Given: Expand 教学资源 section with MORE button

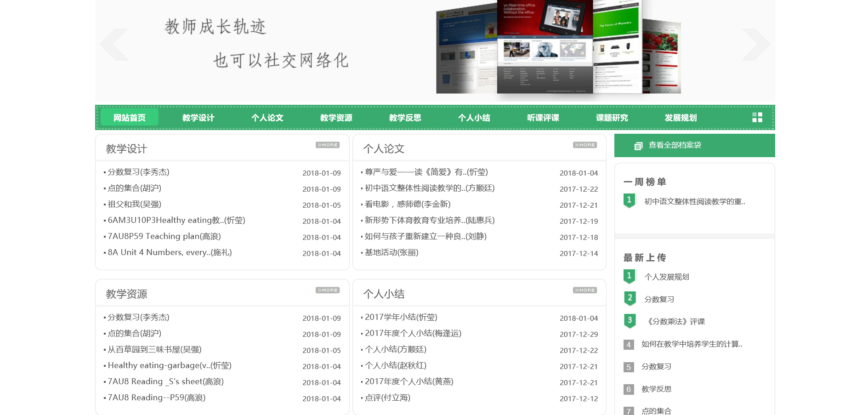Looking at the screenshot, I should [327, 290].
